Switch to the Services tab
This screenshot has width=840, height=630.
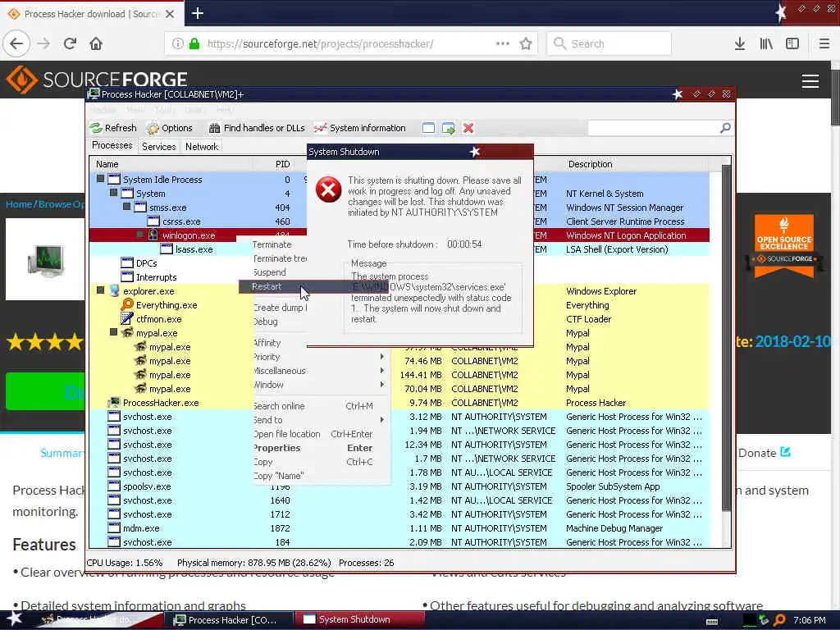[158, 146]
